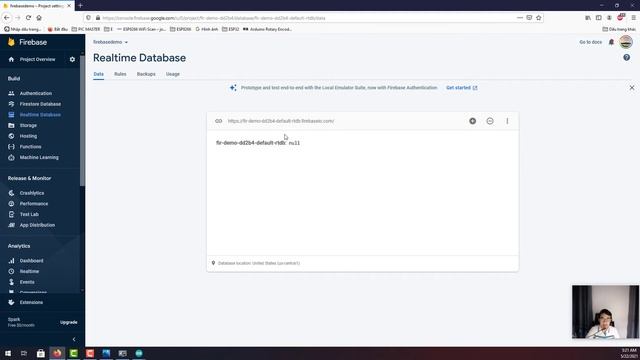Switch to the Backups tab
Viewport: 640px width, 360px height.
(146, 74)
